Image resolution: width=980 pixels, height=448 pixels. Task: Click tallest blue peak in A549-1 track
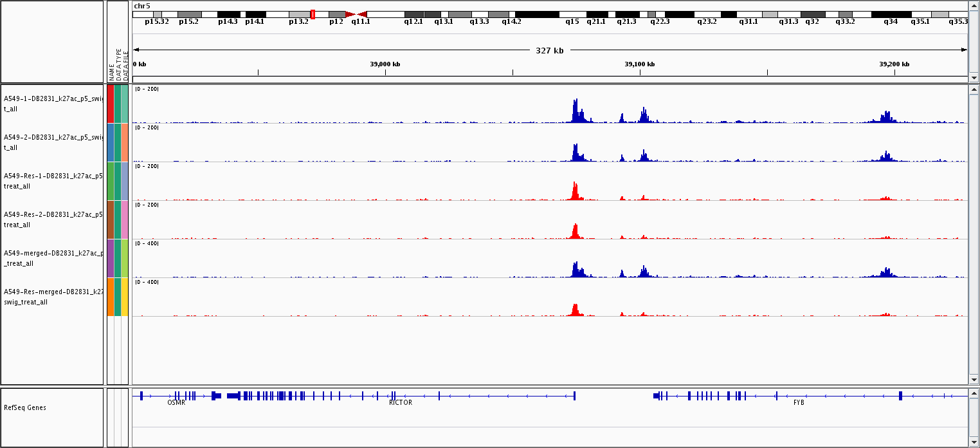pyautogui.click(x=576, y=111)
